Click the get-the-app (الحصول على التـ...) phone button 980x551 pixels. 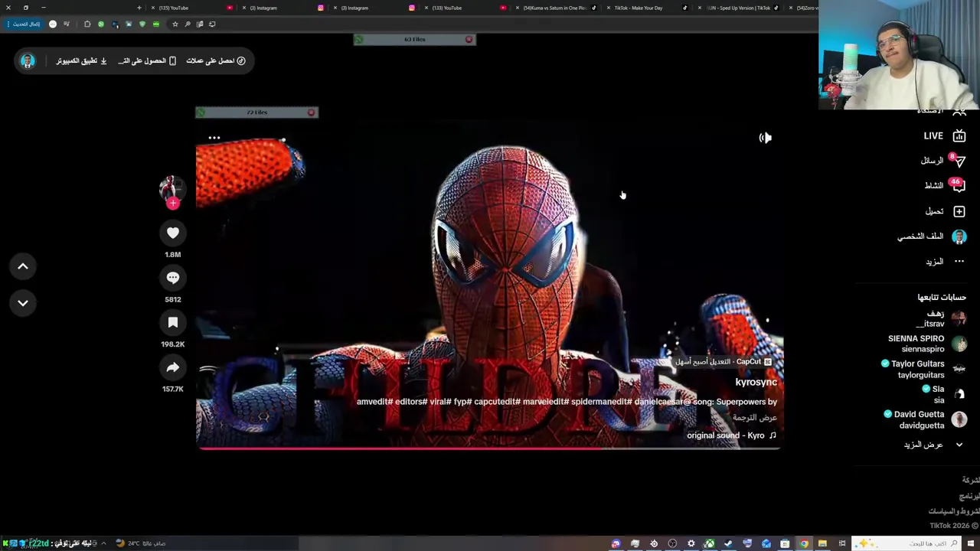point(147,60)
